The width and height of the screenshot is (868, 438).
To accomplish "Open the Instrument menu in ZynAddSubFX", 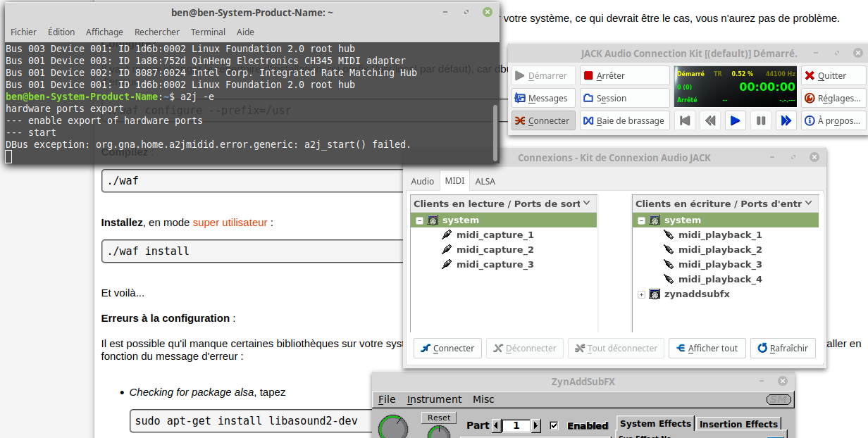I will [x=434, y=399].
